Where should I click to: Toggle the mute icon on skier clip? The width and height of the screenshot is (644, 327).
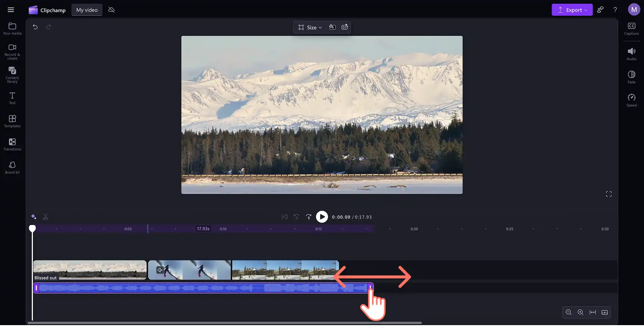pos(160,270)
